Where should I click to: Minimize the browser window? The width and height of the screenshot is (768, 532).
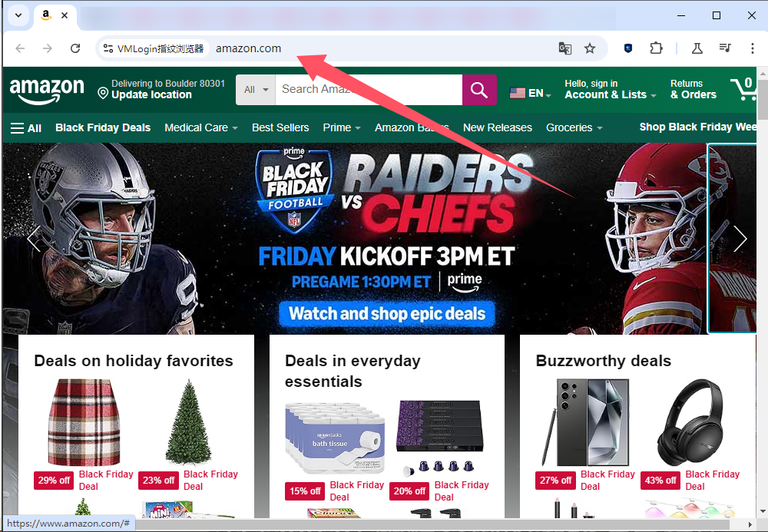(x=680, y=15)
